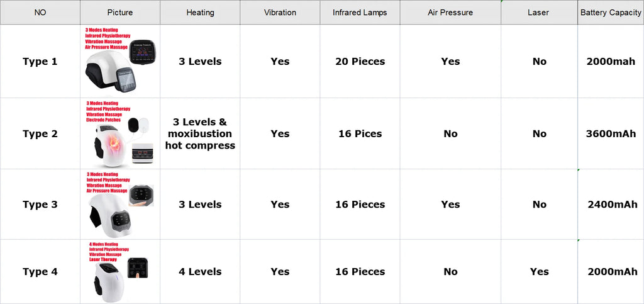Click the Laser 'Yes' cell for Type 4

click(x=539, y=272)
